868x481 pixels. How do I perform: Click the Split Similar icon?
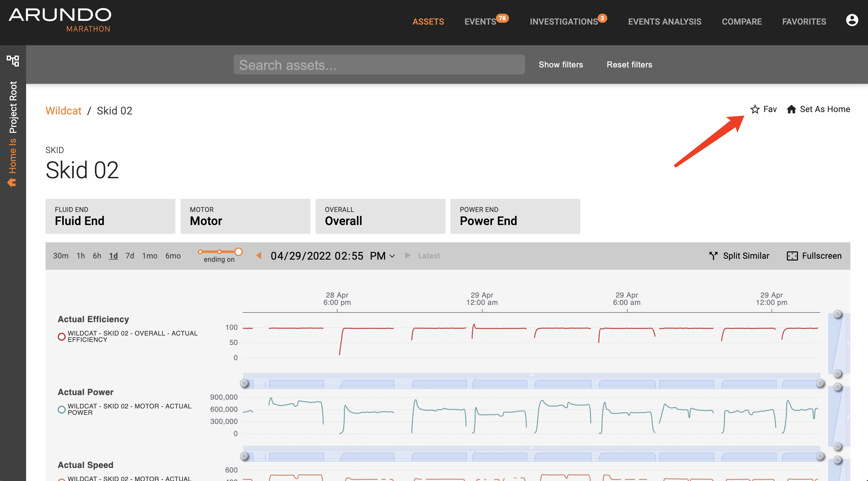click(713, 256)
